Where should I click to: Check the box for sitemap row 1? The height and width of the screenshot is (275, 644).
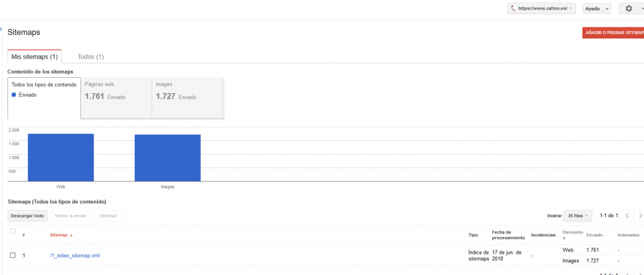(13, 255)
